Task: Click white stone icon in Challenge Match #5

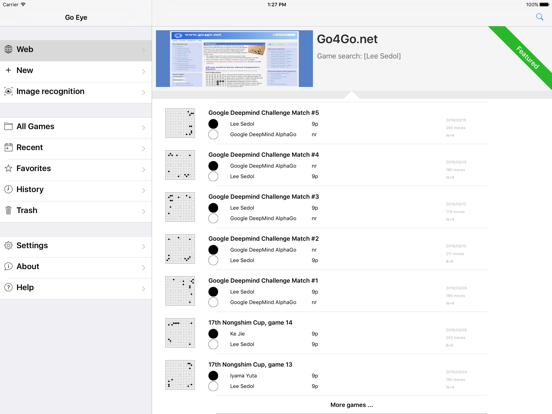Action: coord(213,134)
